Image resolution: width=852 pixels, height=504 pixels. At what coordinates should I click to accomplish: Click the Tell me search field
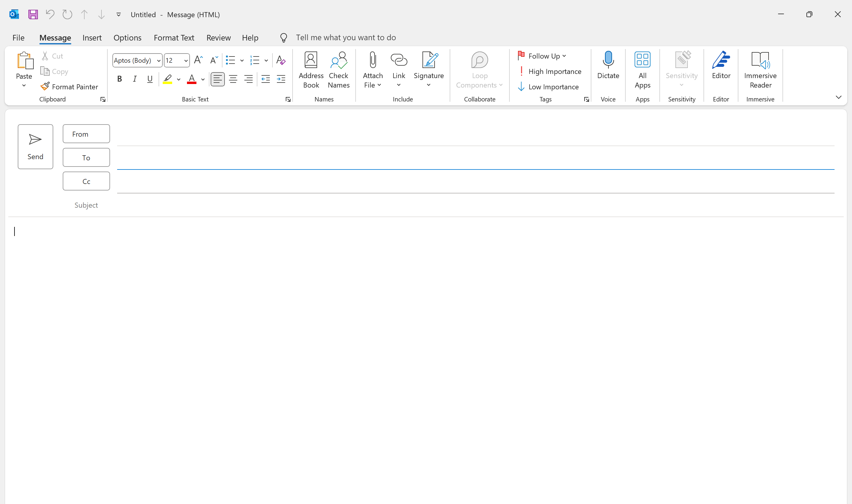coord(346,38)
